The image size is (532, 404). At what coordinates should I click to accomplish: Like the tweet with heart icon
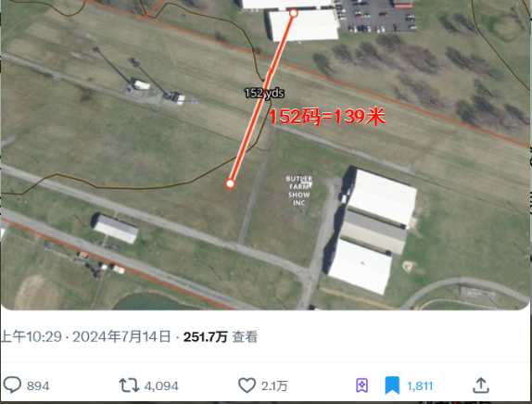247,385
